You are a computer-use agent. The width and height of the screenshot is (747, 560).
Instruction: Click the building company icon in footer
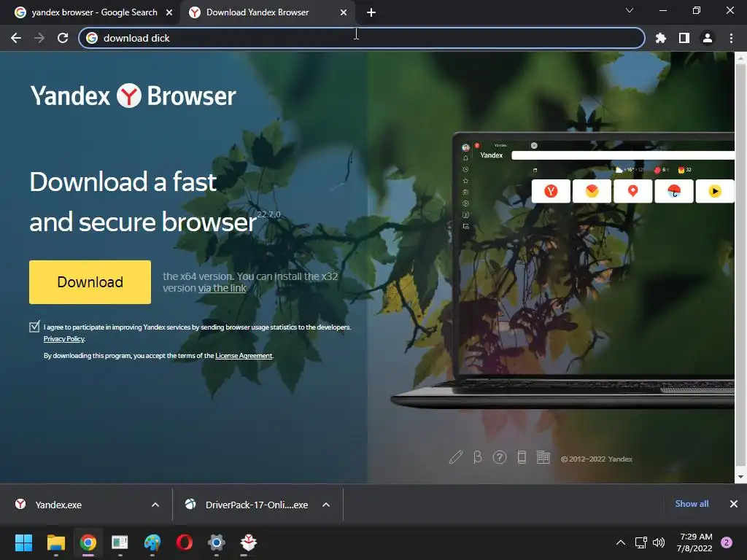[x=543, y=457]
